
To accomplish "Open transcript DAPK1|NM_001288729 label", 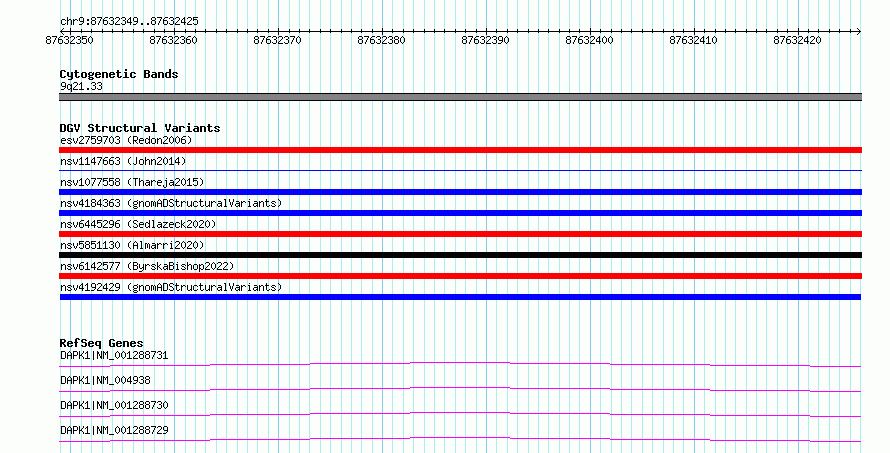I will pos(114,431).
